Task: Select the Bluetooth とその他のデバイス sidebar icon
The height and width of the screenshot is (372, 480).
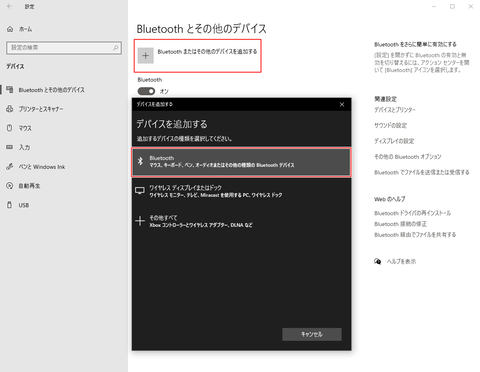Action: coord(10,90)
